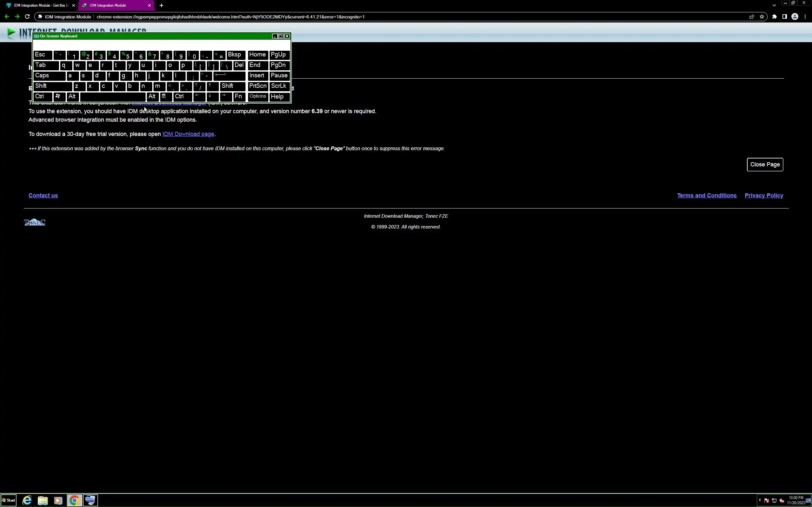Click the Close Page button

pos(765,165)
